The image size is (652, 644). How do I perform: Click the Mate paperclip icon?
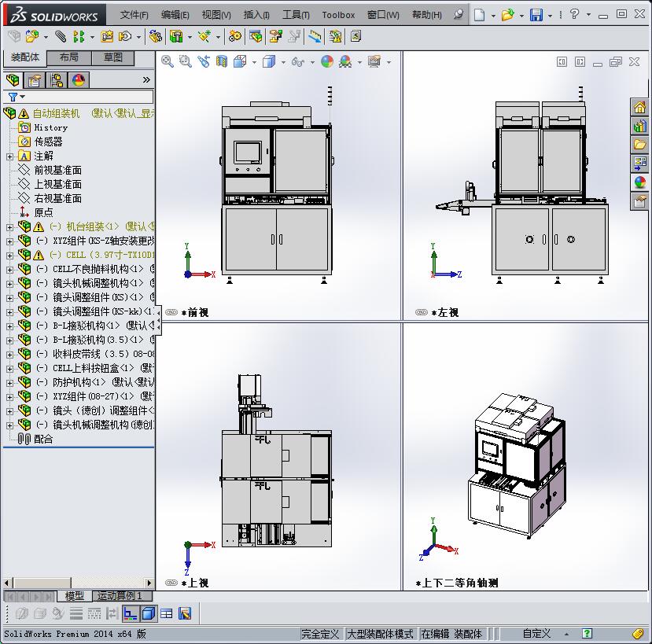[61, 37]
